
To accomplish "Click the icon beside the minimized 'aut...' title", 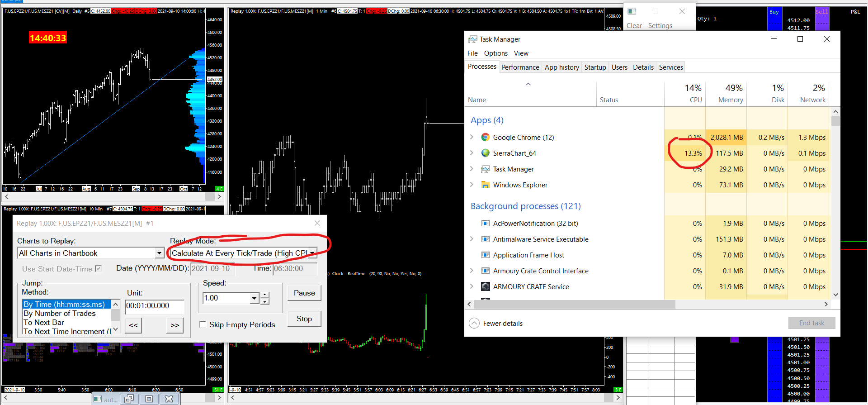I will pyautogui.click(x=97, y=399).
